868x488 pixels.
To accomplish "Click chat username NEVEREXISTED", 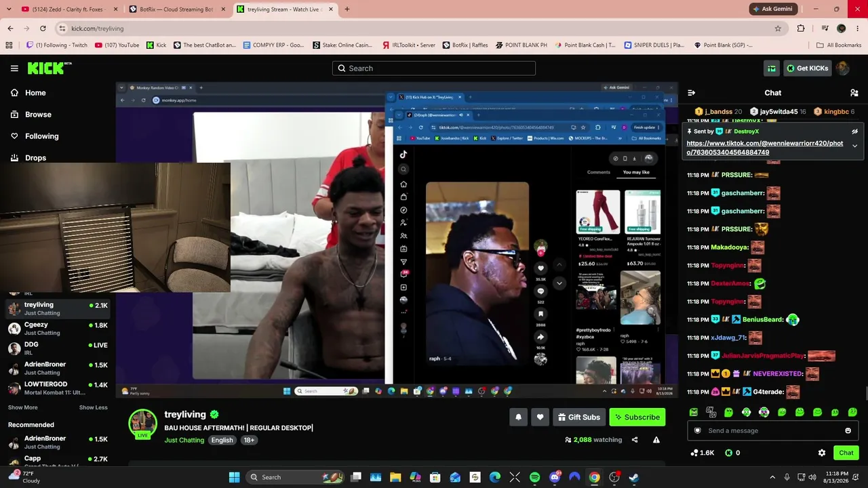I will [x=778, y=373].
